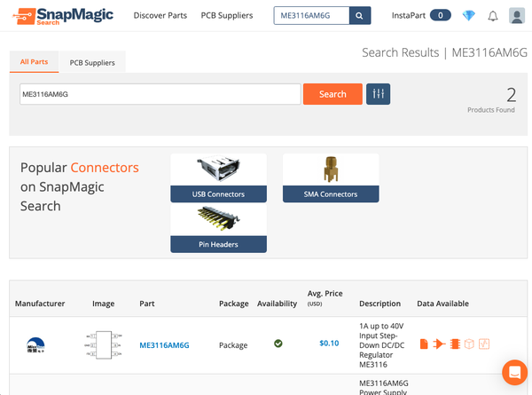The width and height of the screenshot is (532, 395).
Task: Switch to the PCB Suppliers tab
Action: 92,62
